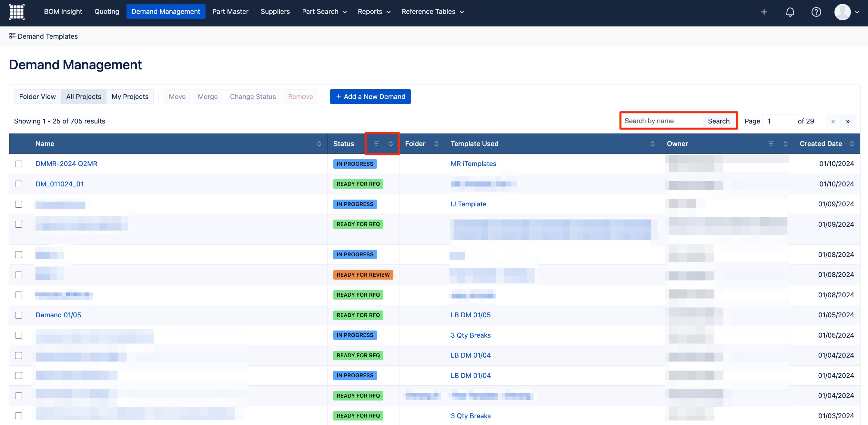Click READY FOR REVIEW status badge
The width and height of the screenshot is (868, 425).
click(363, 275)
